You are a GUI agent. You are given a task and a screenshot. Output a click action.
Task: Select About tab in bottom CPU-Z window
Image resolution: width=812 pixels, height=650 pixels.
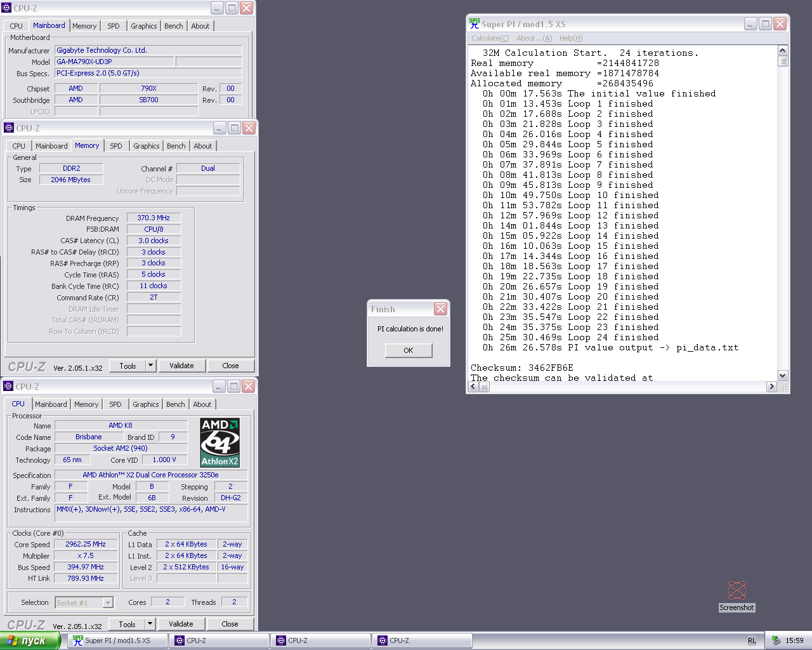[x=202, y=404]
